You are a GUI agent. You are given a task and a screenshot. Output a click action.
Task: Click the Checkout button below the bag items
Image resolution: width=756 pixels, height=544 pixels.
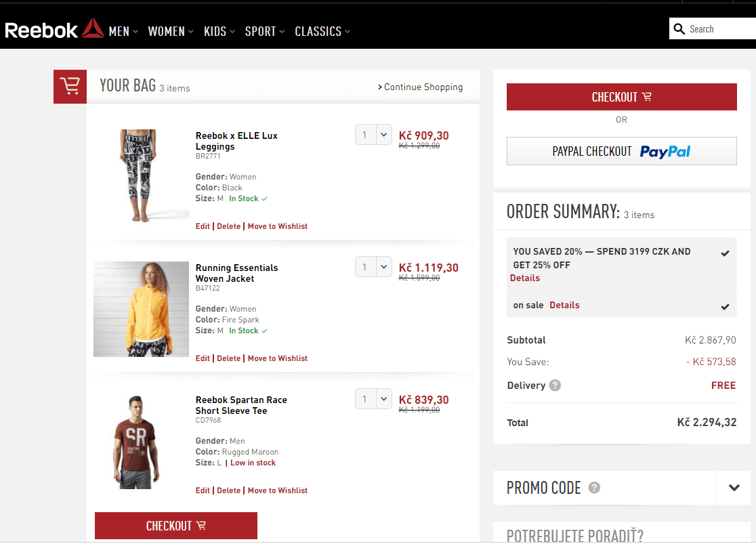click(x=176, y=526)
